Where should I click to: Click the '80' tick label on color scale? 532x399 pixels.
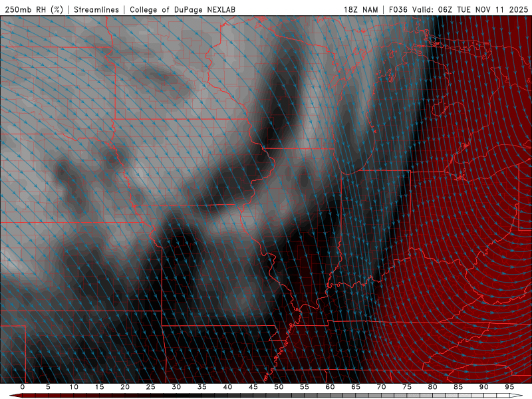click(433, 387)
